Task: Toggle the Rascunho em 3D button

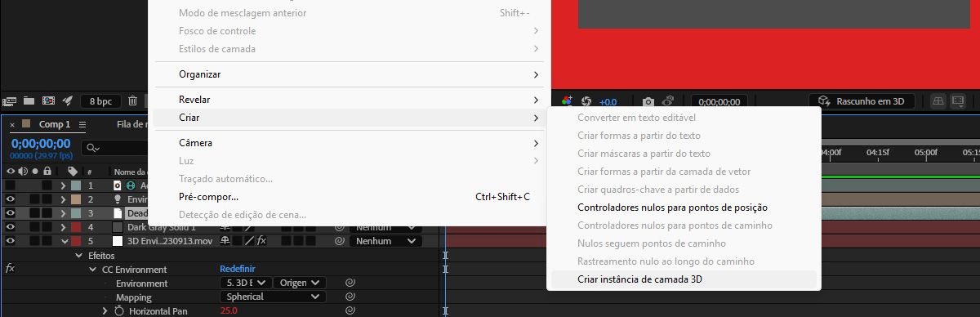Action: click(x=862, y=101)
